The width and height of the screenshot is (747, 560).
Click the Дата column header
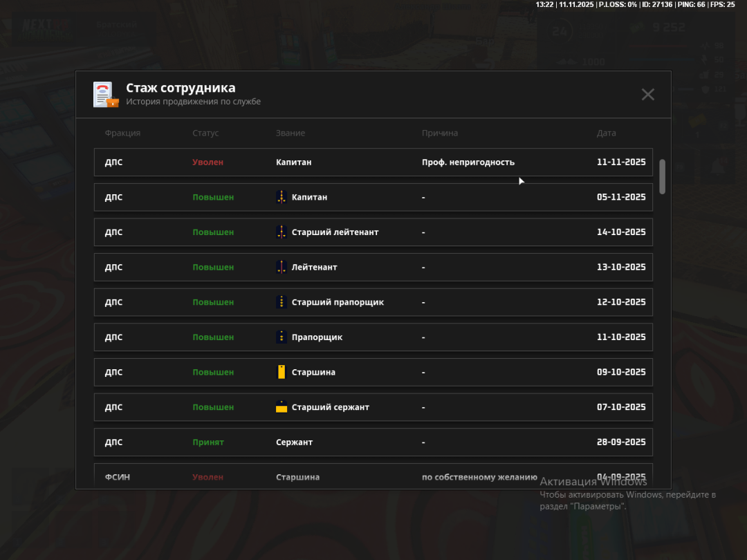606,133
